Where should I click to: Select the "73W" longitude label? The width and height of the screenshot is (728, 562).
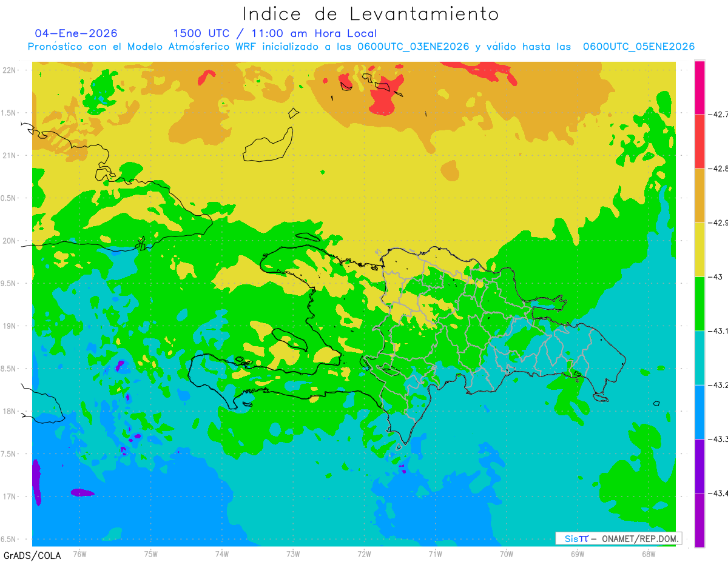tap(292, 554)
